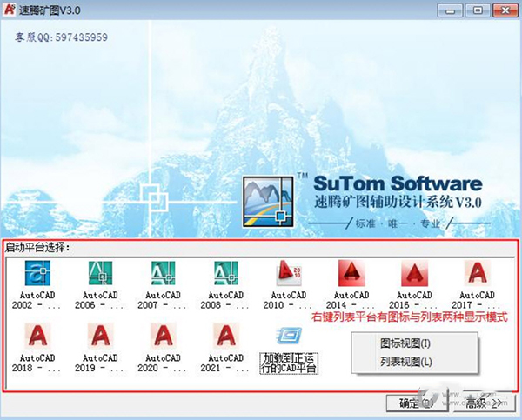Click the app icon in title bar
Screen dimensions: 522x420
coord(9,9)
